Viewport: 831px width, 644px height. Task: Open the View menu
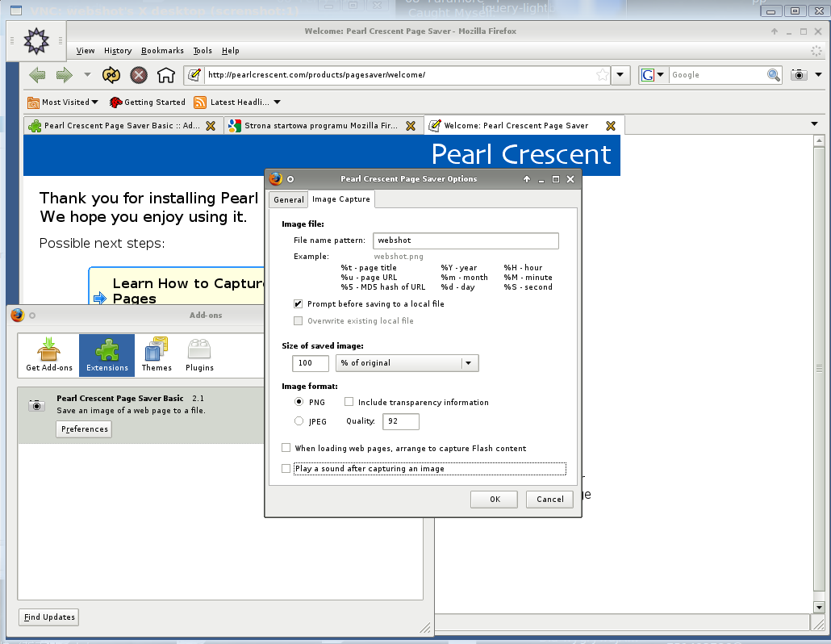tap(86, 50)
